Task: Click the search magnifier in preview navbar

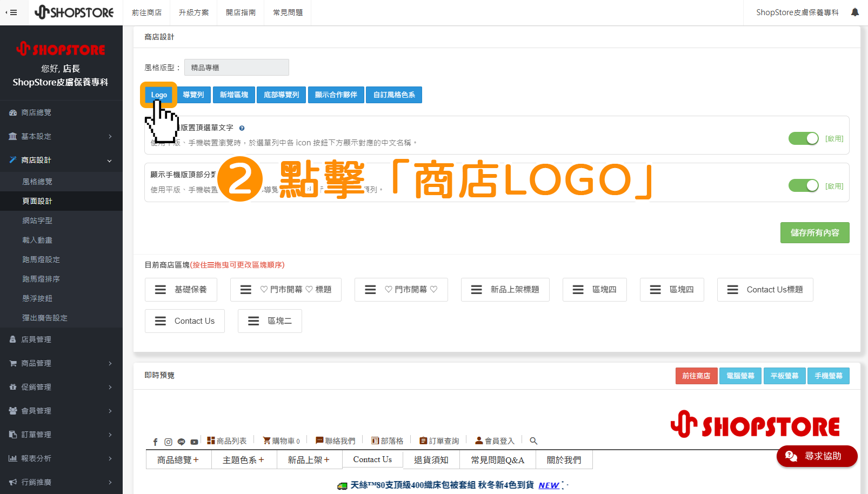Action: click(x=533, y=440)
